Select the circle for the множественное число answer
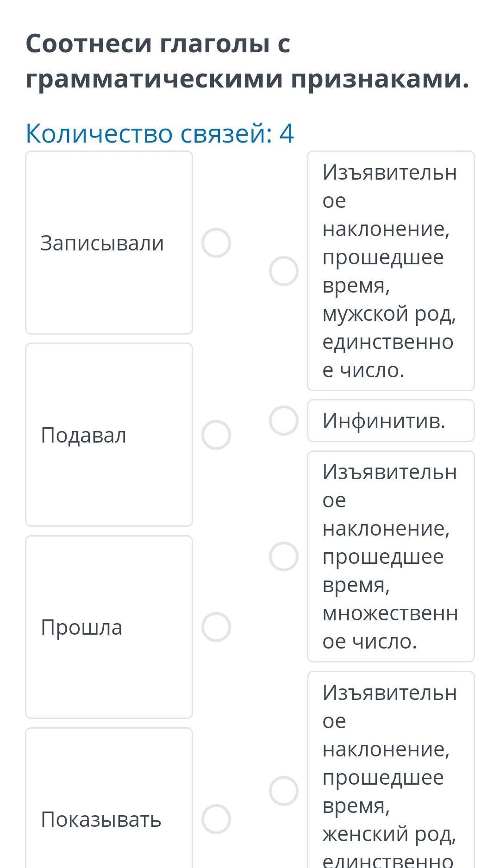 tap(284, 556)
